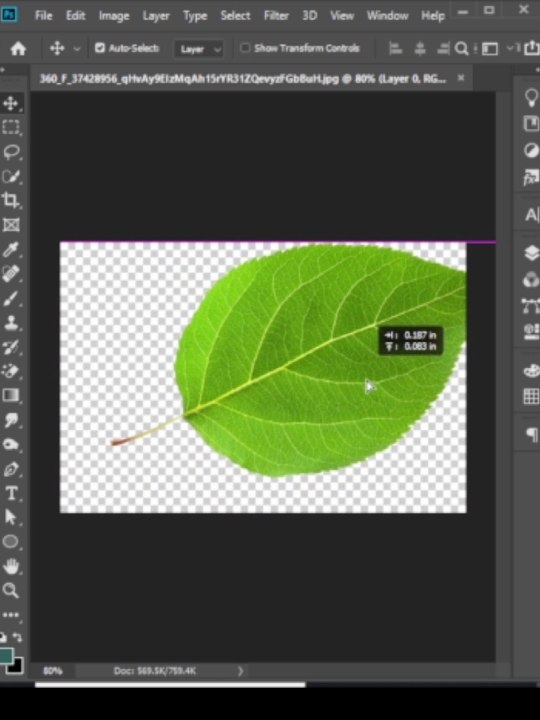Image resolution: width=540 pixels, height=720 pixels.
Task: Select the Crop tool
Action: pos(11,200)
